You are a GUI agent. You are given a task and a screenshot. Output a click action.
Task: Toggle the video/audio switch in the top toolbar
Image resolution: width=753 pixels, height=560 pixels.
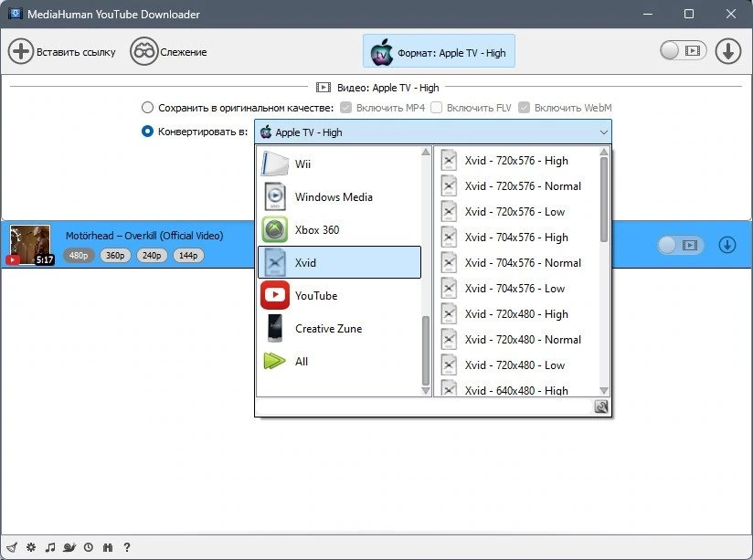pyautogui.click(x=683, y=50)
